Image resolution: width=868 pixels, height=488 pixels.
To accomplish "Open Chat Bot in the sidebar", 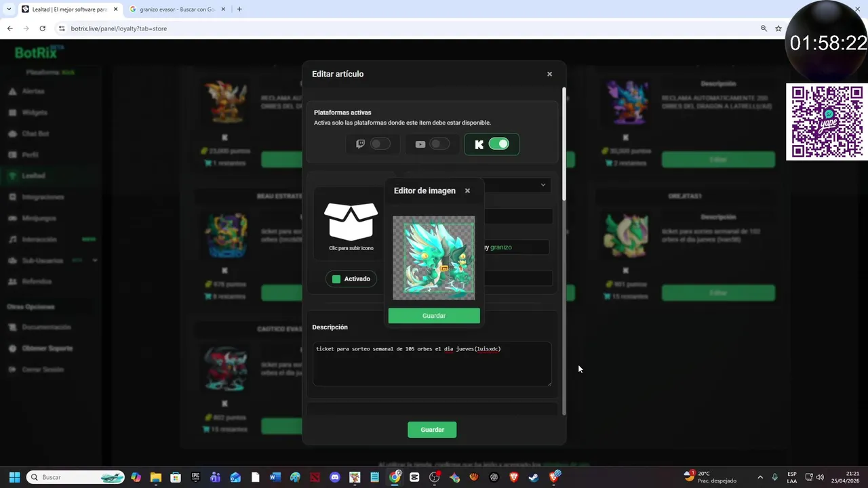I will [x=35, y=134].
